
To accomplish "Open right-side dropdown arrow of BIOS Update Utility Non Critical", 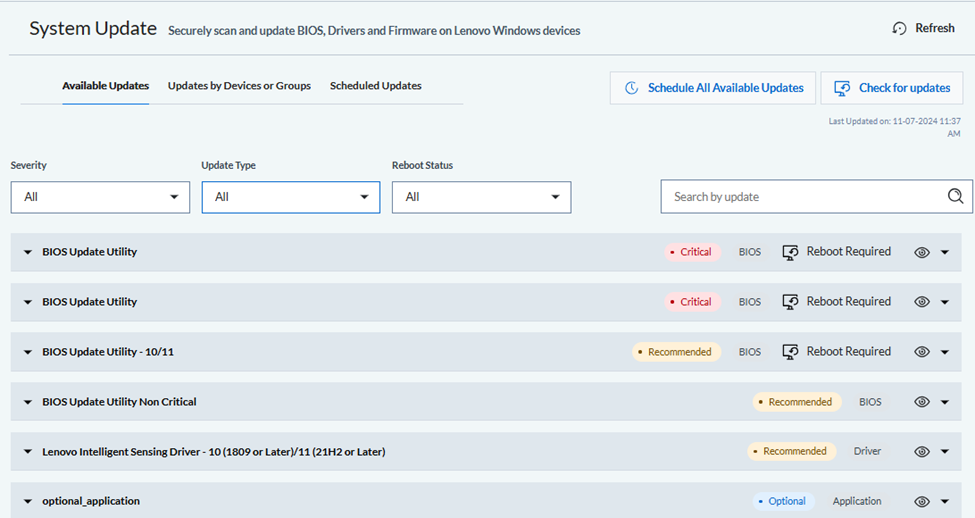I will coord(945,402).
